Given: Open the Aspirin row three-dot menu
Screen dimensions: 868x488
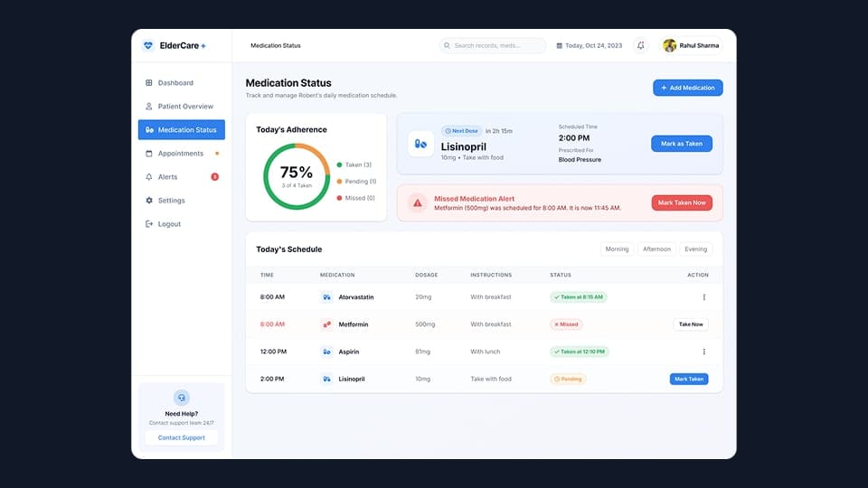Looking at the screenshot, I should pos(704,352).
